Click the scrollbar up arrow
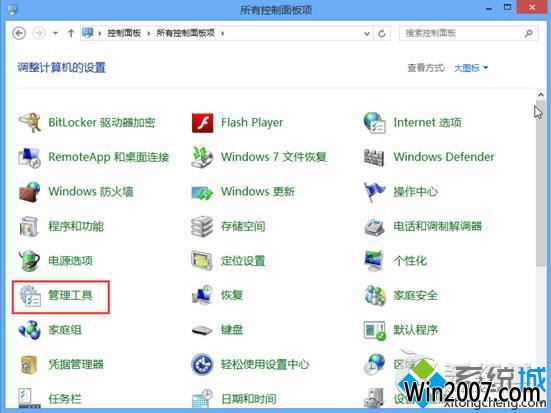Screen dimensions: 551x413 click(540, 94)
